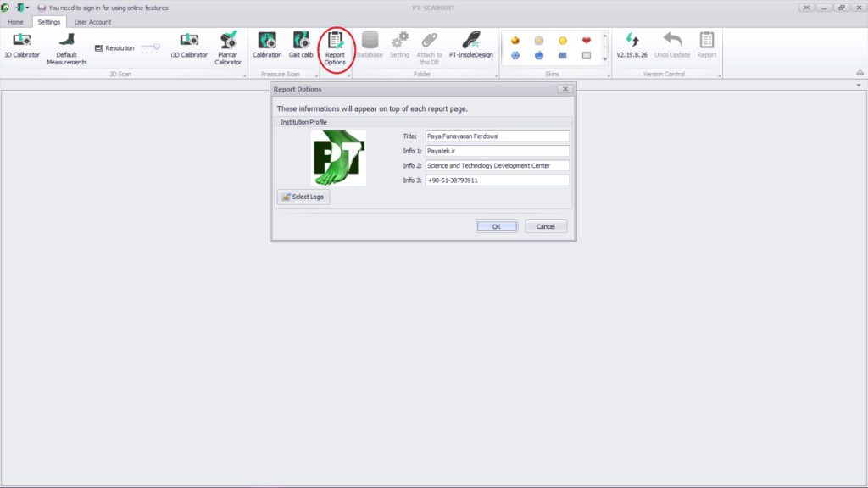Open Skins group dialog launcher
Viewport: 868px width, 488px height.
click(609, 75)
